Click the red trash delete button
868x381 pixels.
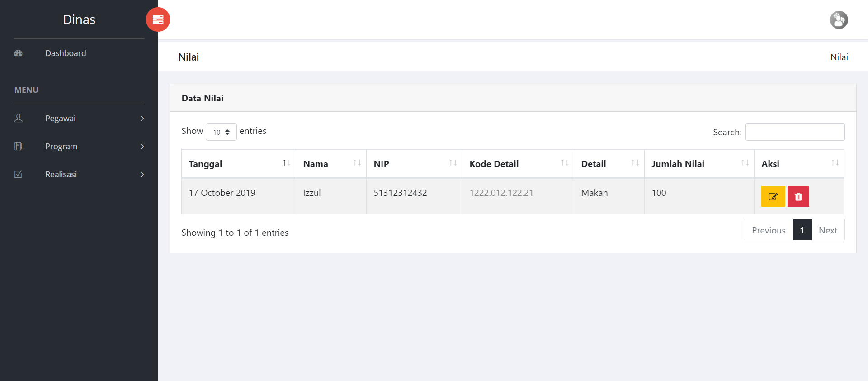(798, 196)
